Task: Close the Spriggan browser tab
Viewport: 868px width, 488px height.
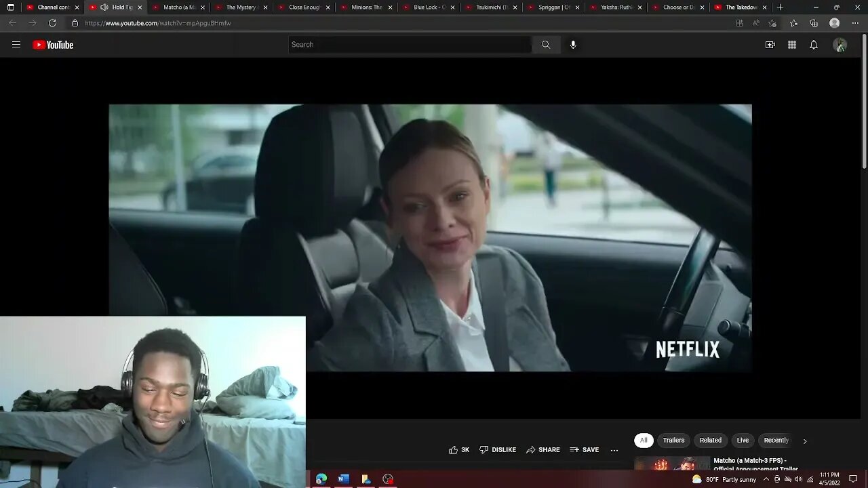Action: click(x=577, y=7)
